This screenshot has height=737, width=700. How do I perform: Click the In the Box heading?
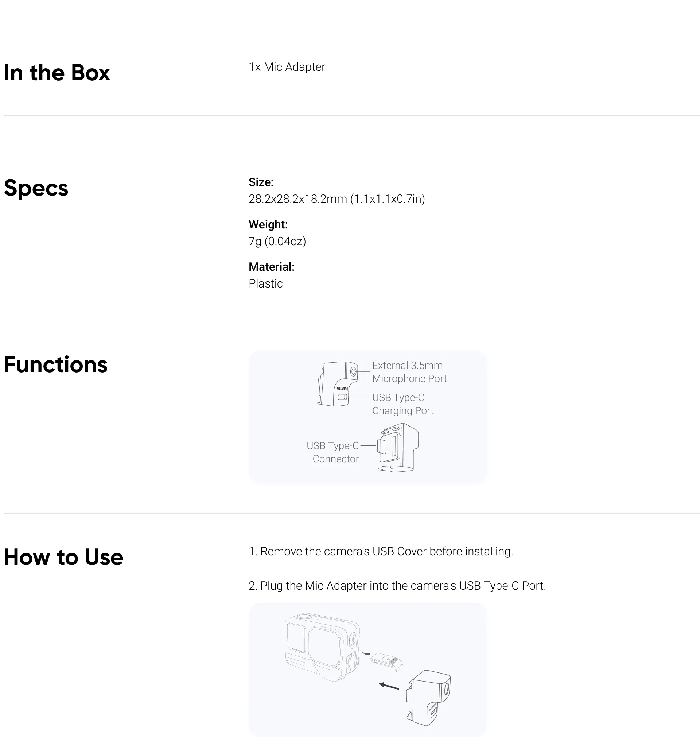pos(57,73)
